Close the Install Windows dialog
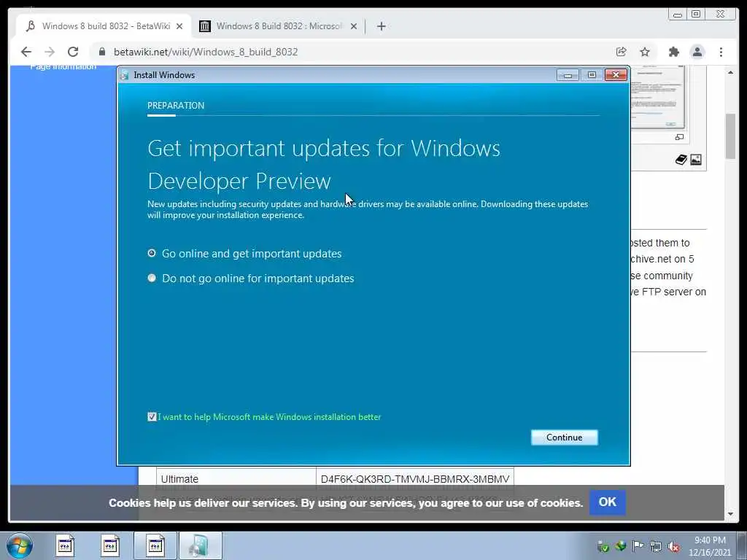The image size is (747, 560). (616, 75)
